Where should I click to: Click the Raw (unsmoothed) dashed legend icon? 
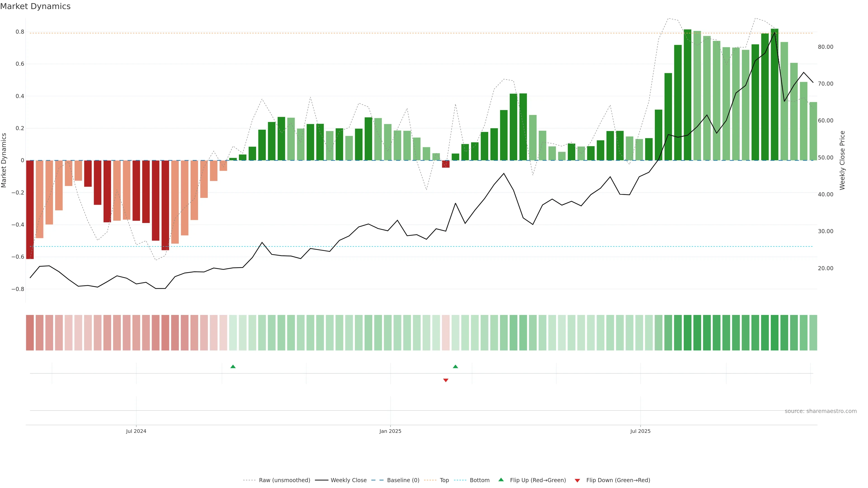click(x=249, y=480)
